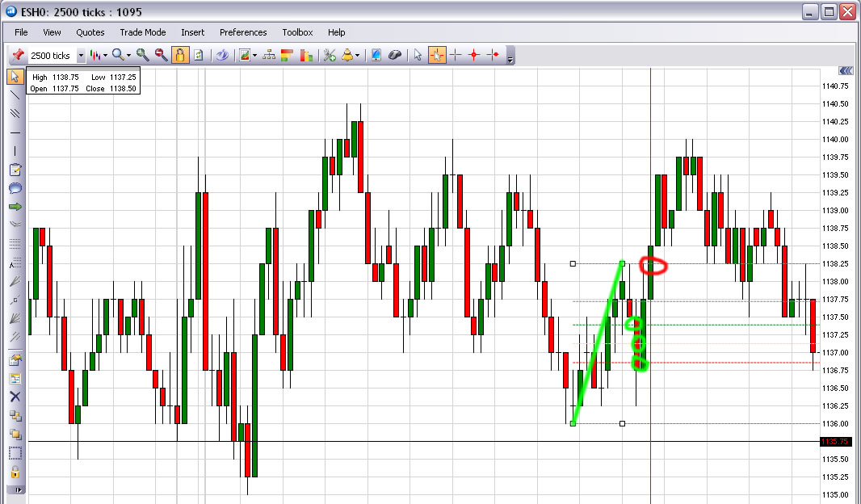Select the fan lines drawing tool
Screen dimensions: 861x504
pos(15,318)
